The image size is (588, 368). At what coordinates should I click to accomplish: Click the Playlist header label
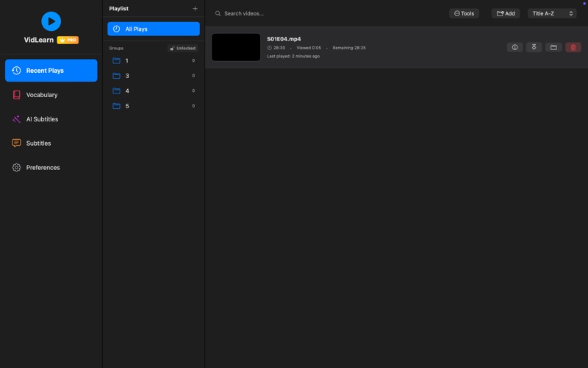tap(119, 8)
